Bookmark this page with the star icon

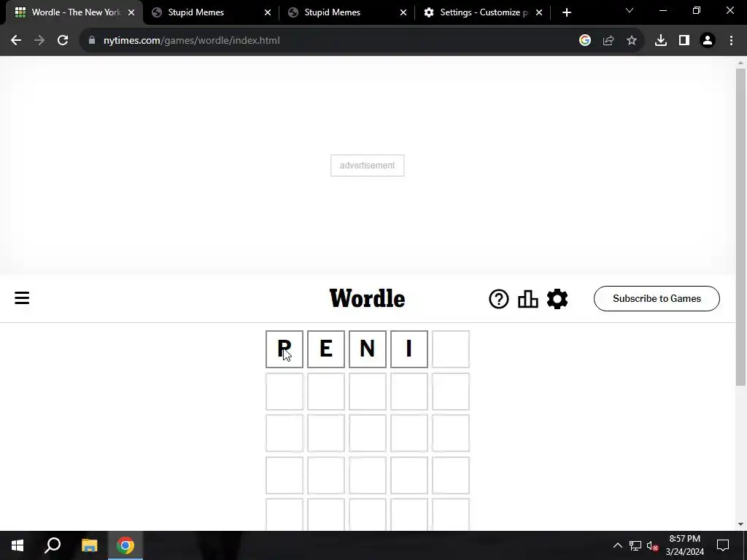pyautogui.click(x=632, y=41)
